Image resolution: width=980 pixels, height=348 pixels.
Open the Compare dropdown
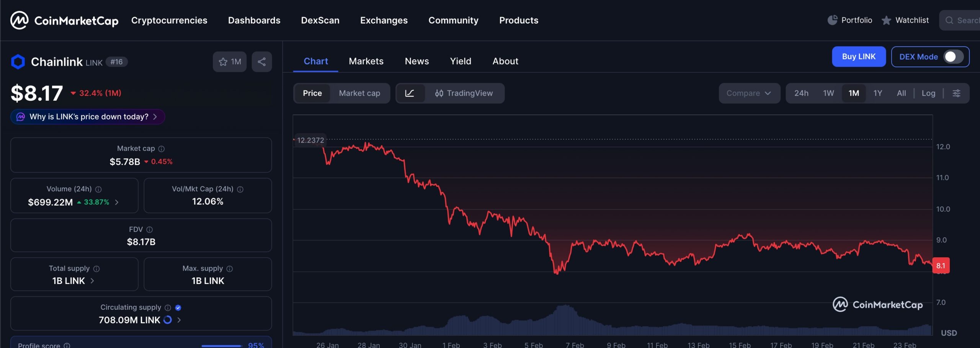(x=749, y=93)
